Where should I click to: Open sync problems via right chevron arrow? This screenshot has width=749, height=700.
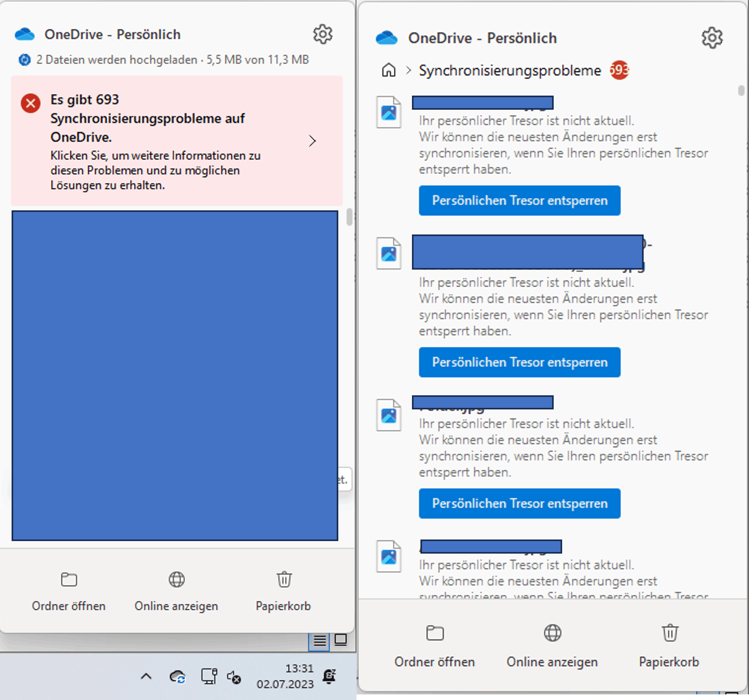[312, 141]
